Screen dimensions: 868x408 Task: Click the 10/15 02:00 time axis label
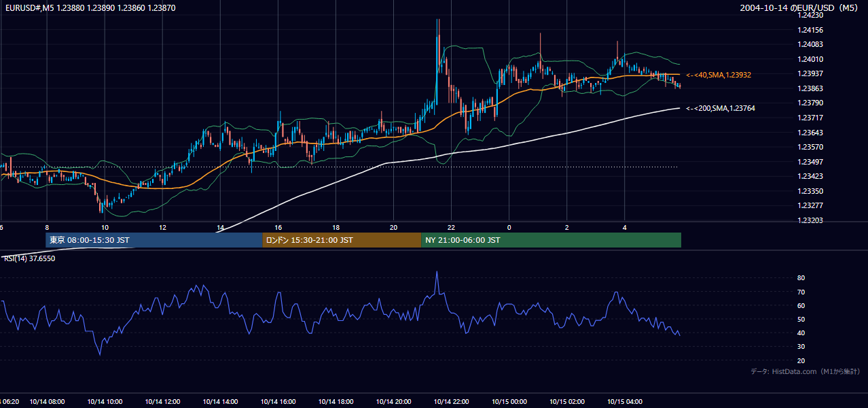[x=567, y=402]
